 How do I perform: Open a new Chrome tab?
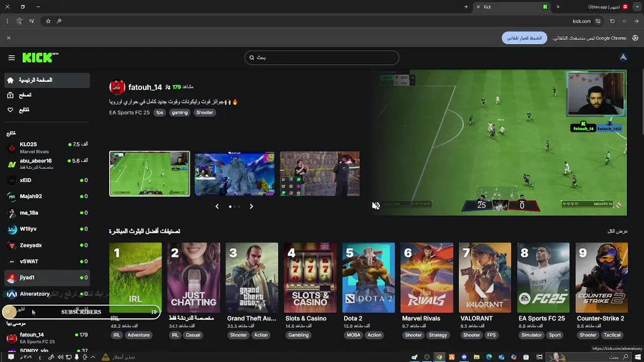(466, 7)
